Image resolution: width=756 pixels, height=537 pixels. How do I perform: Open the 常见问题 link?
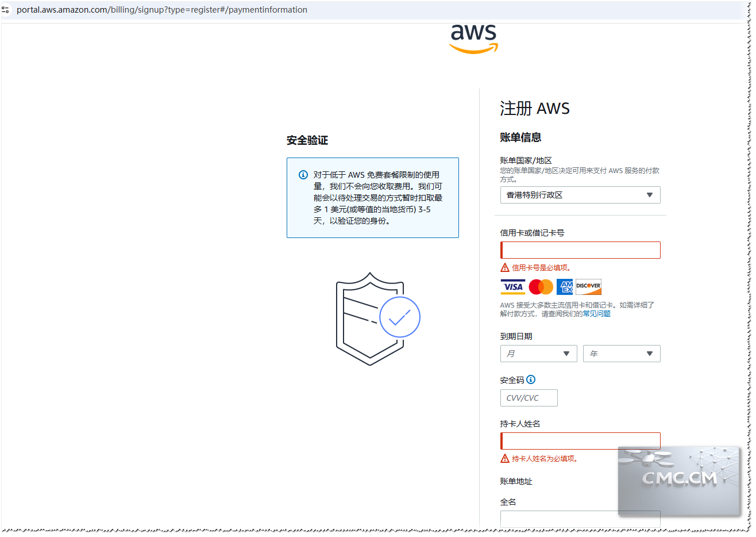pos(596,314)
